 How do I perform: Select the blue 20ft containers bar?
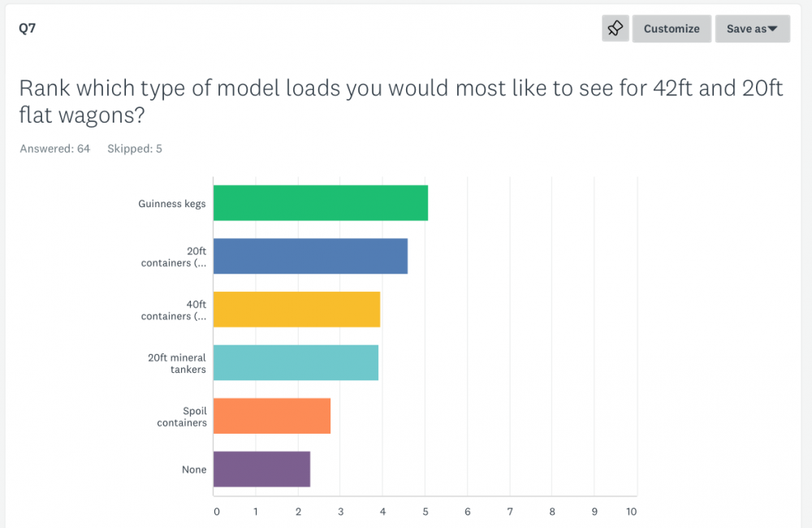[310, 256]
